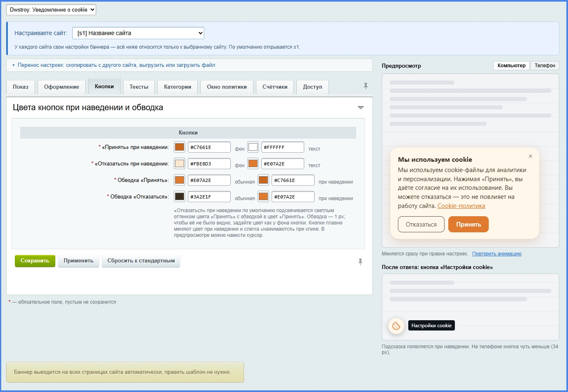Open the Dwstroy module dropdown
The image size is (568, 392).
pos(51,9)
